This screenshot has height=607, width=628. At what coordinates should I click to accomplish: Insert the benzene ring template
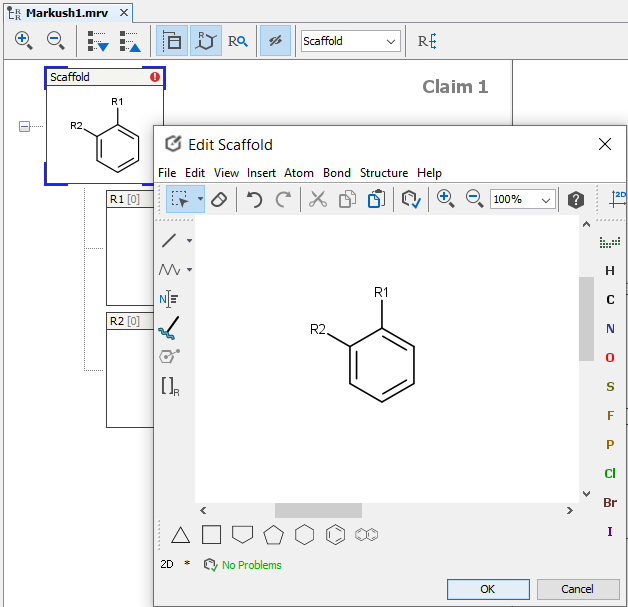[336, 535]
